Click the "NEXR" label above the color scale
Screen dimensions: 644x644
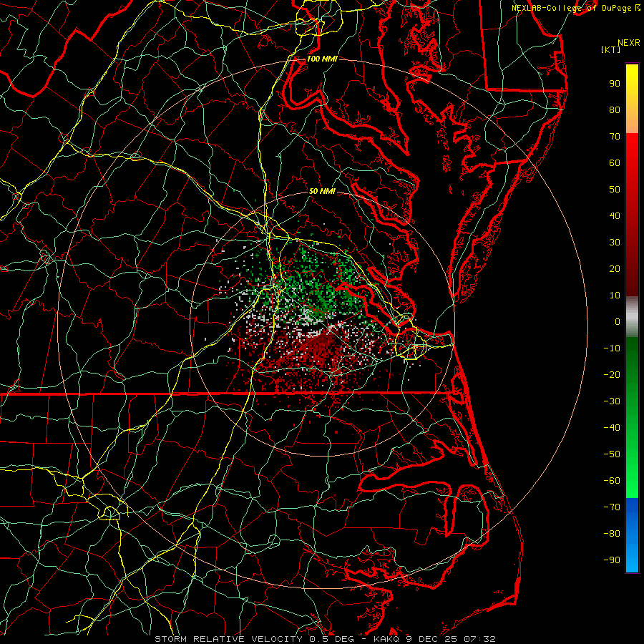(629, 43)
